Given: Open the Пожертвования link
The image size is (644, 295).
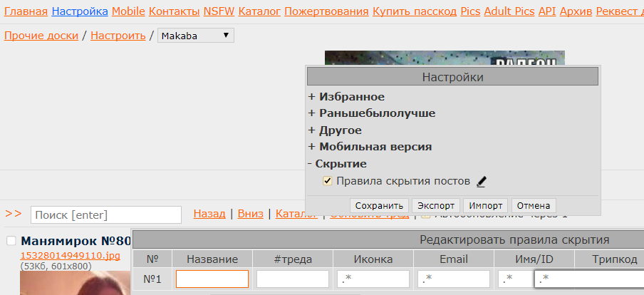Looking at the screenshot, I should (x=326, y=11).
